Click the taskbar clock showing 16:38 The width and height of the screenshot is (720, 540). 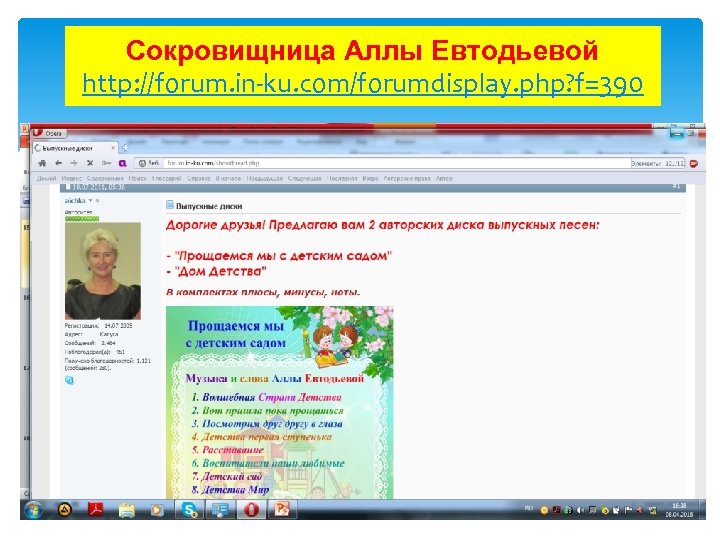(x=679, y=510)
